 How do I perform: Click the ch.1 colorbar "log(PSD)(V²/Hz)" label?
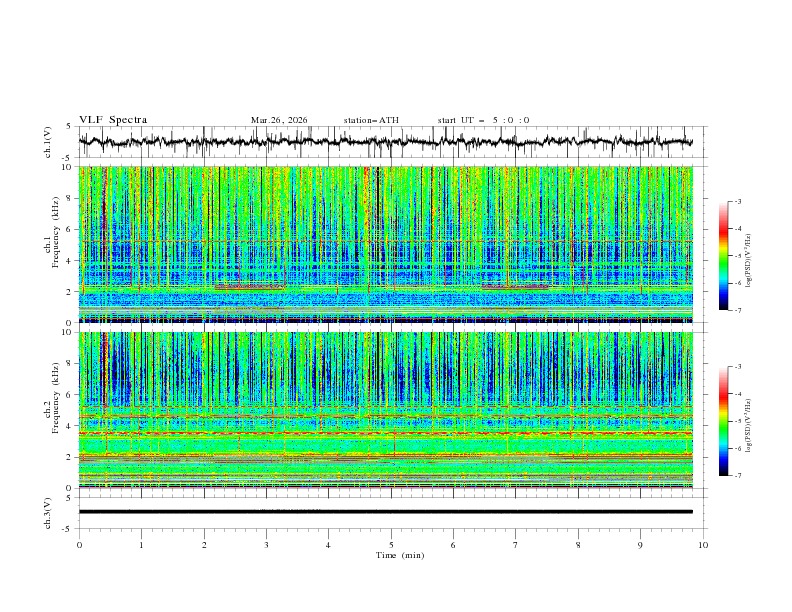(x=748, y=261)
